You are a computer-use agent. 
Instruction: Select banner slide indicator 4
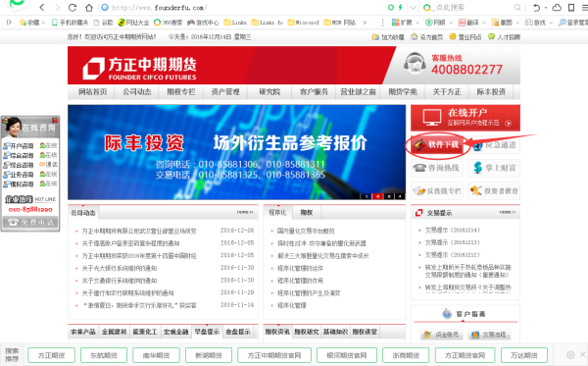tap(400, 196)
